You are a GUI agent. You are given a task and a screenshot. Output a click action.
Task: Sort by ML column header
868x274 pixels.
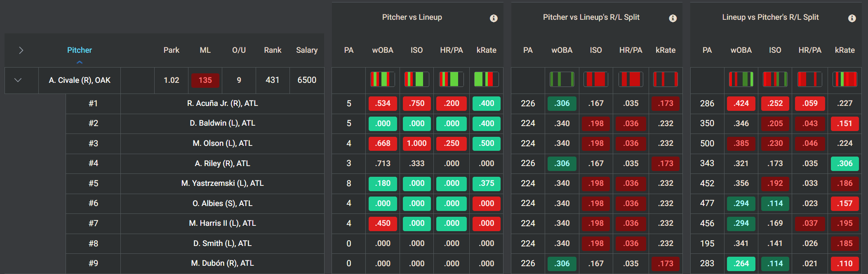(x=205, y=50)
